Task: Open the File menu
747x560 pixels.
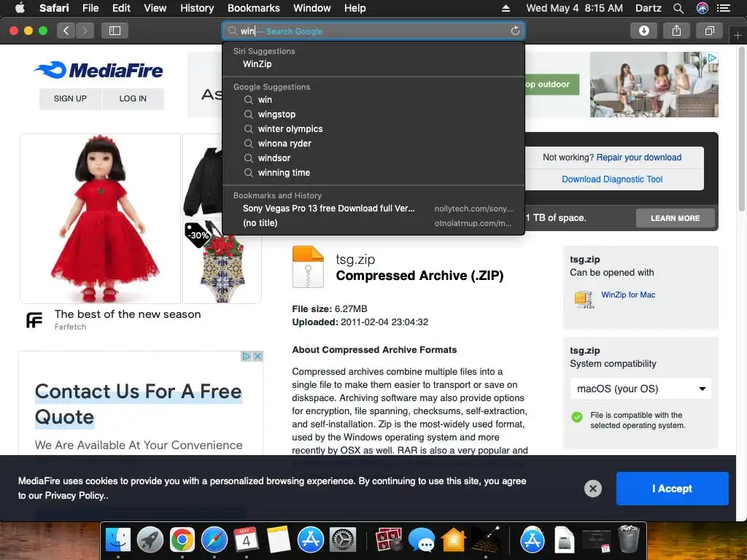Action: 90,8
